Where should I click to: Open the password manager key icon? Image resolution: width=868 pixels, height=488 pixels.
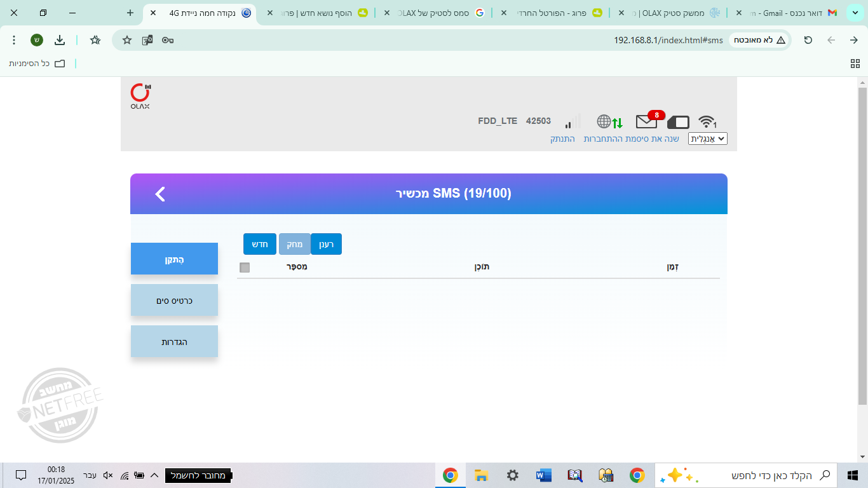click(168, 40)
